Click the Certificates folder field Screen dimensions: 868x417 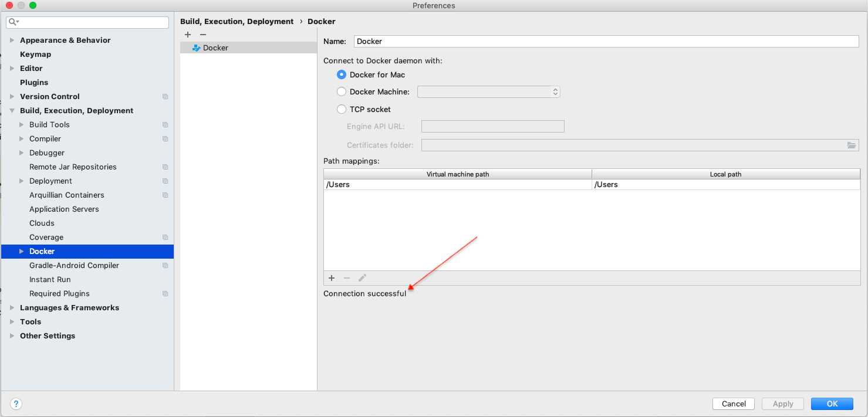pyautogui.click(x=640, y=145)
